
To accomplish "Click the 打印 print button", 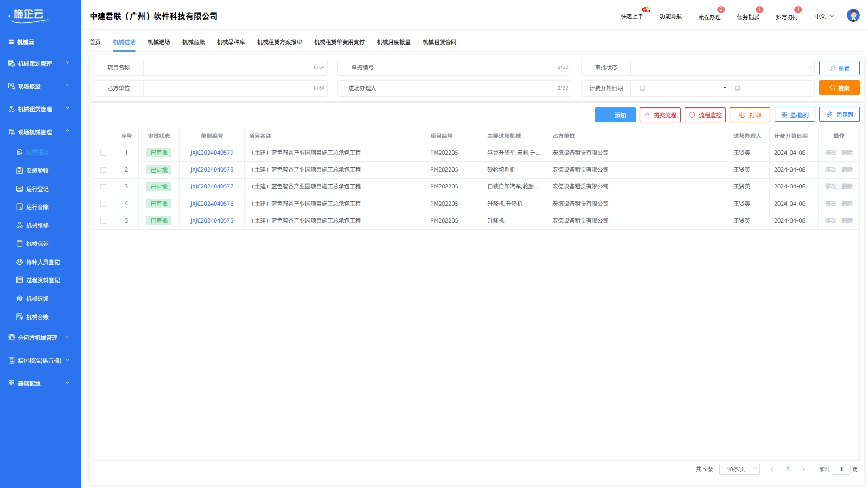I will (x=750, y=115).
